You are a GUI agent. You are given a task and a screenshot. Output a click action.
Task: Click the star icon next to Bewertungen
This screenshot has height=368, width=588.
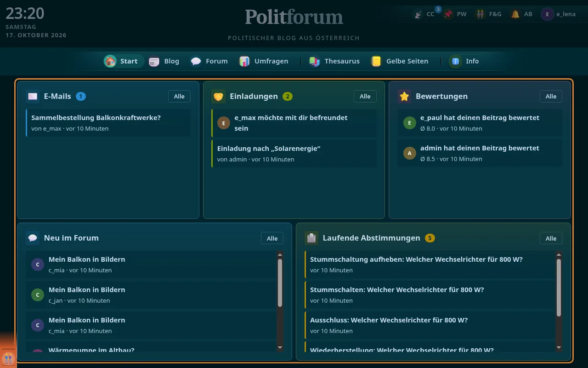[404, 96]
